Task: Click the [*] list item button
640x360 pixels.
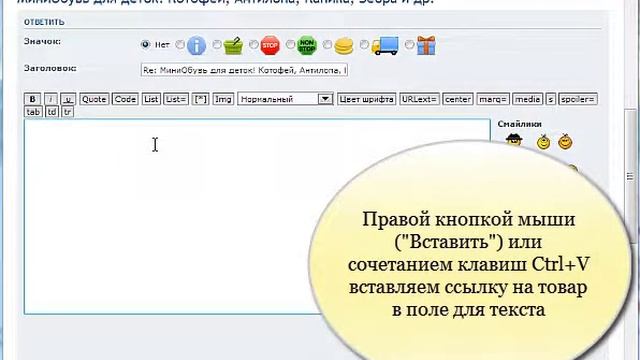Action: (x=200, y=99)
